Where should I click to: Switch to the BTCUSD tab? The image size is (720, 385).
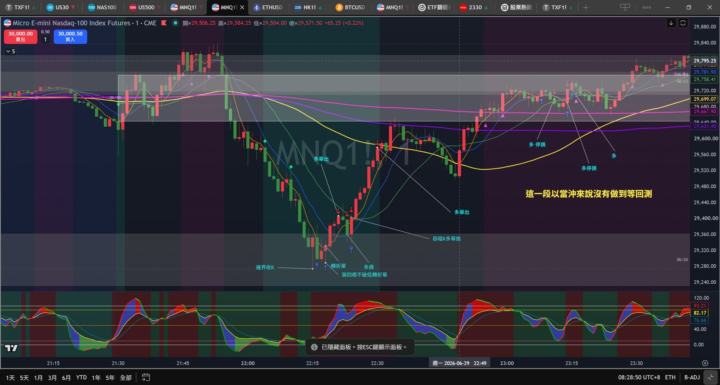coord(350,7)
